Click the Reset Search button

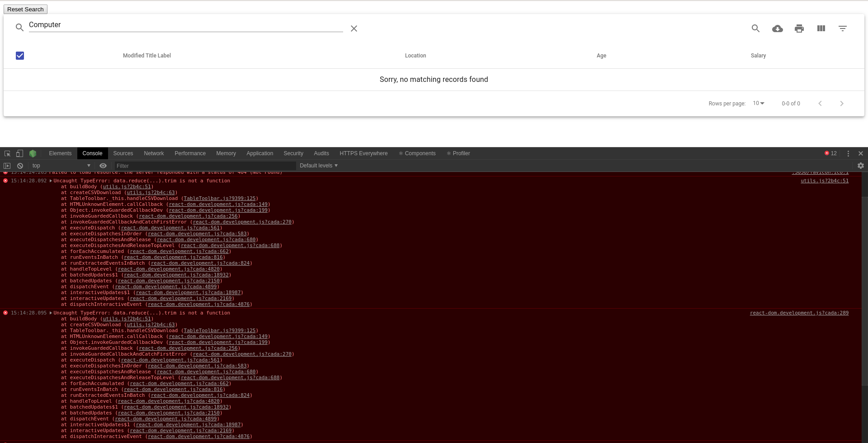(25, 9)
